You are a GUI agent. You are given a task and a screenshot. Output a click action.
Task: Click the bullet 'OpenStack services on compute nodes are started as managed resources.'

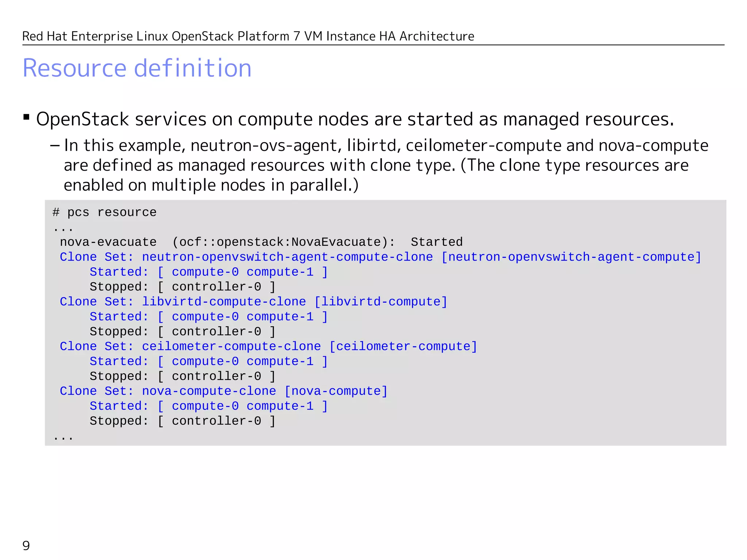tap(355, 119)
